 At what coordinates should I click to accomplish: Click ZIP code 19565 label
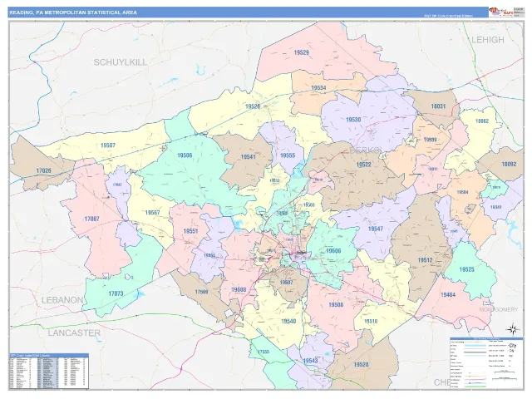[x=209, y=255]
